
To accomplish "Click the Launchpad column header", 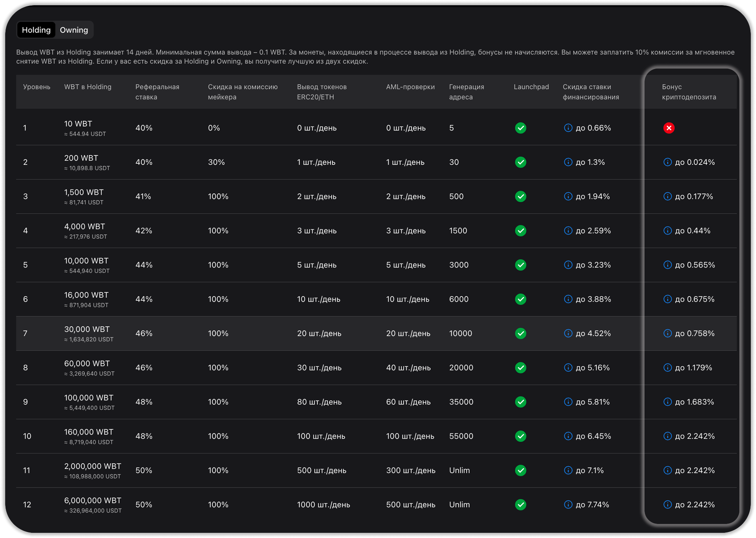I will tap(531, 87).
